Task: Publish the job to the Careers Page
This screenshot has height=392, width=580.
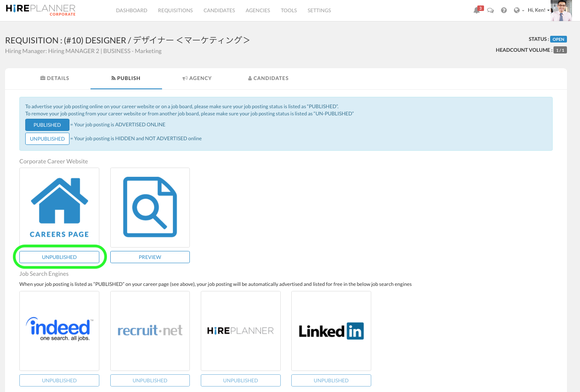Action: (x=59, y=257)
